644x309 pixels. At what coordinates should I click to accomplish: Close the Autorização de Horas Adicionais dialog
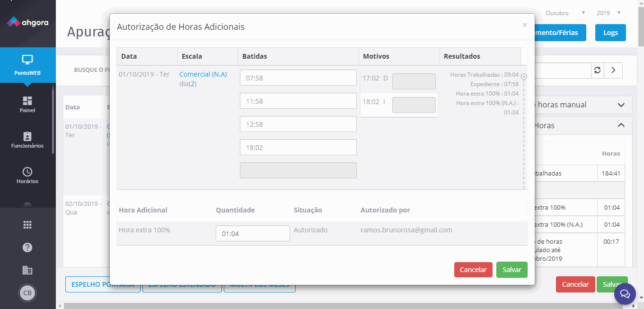pos(524,25)
